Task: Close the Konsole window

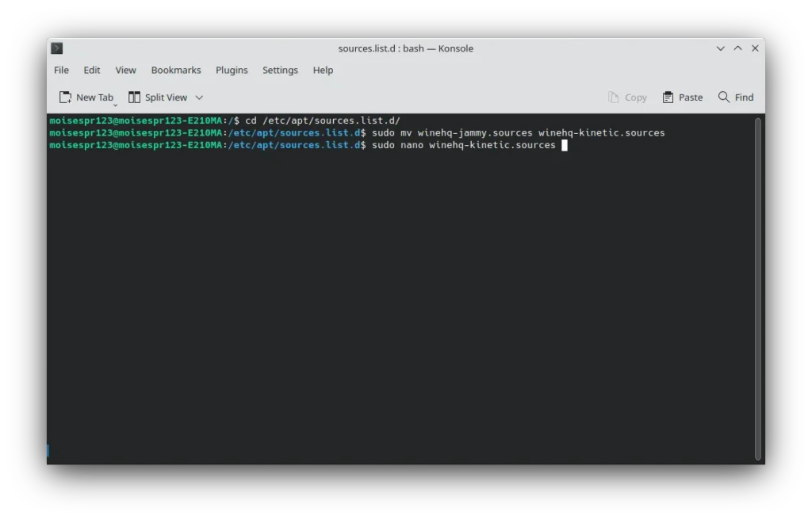Action: point(755,48)
